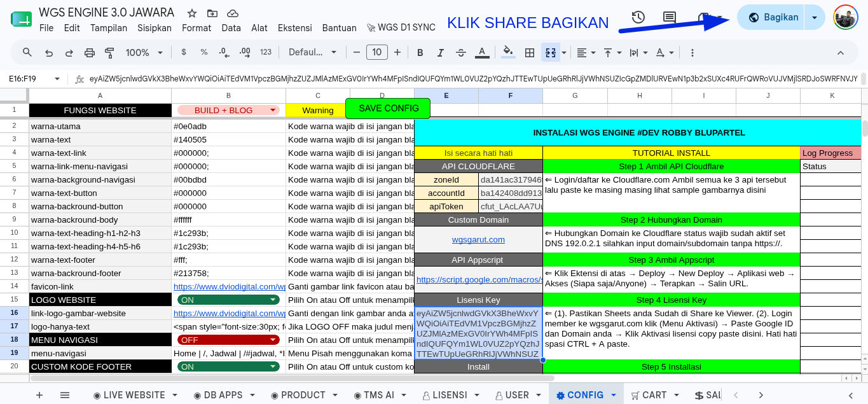This screenshot has width=868, height=404.
Task: Toggle the LOGO WEBSITE ON dropdown
Action: pos(228,300)
